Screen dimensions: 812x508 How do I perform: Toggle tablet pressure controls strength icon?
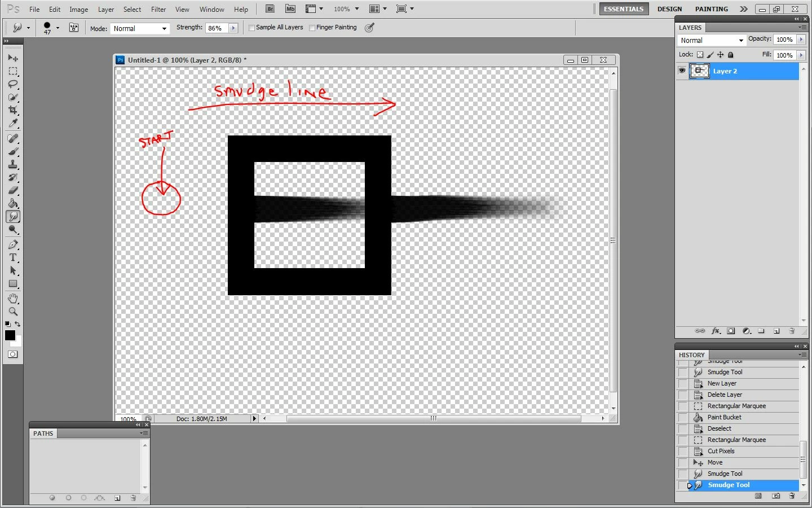point(369,28)
